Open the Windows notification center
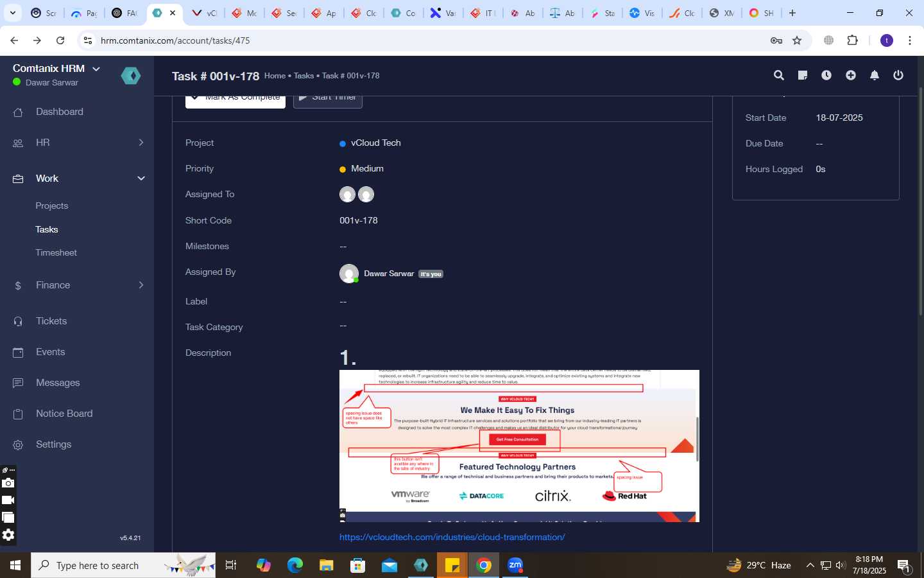Screen dimensions: 924x578 pyautogui.click(x=903, y=565)
